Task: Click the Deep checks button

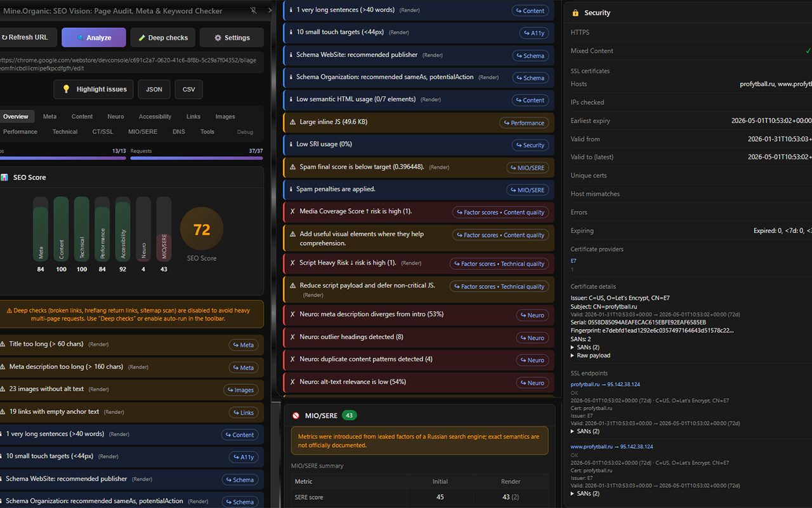Action: 163,37
